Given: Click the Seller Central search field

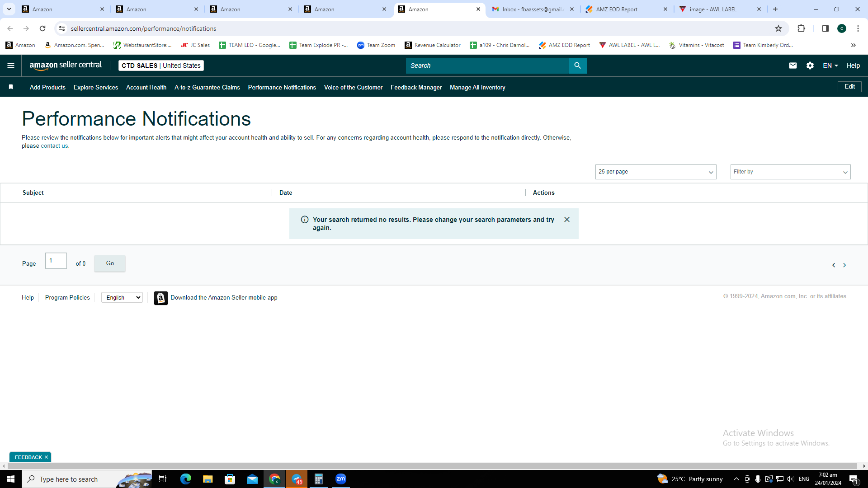Looking at the screenshot, I should pyautogui.click(x=487, y=66).
